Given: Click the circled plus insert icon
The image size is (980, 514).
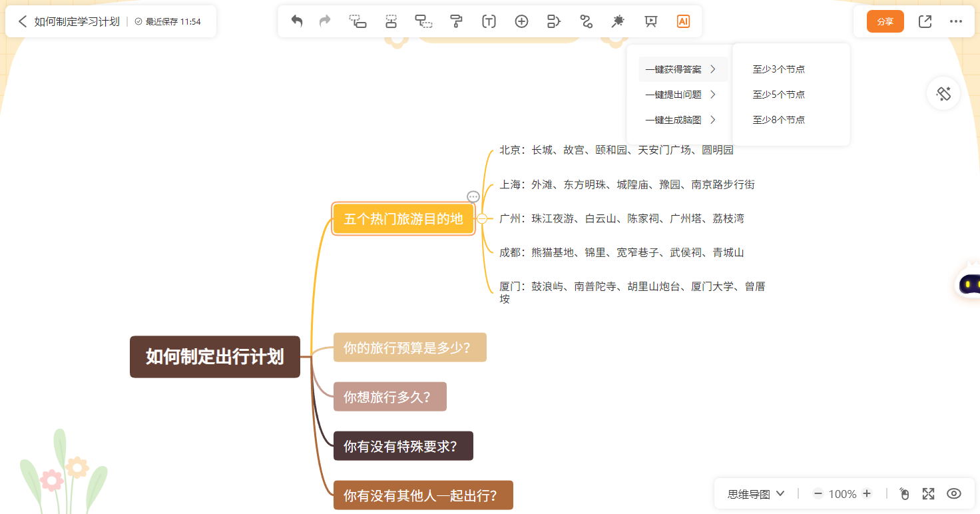Looking at the screenshot, I should click(x=521, y=21).
